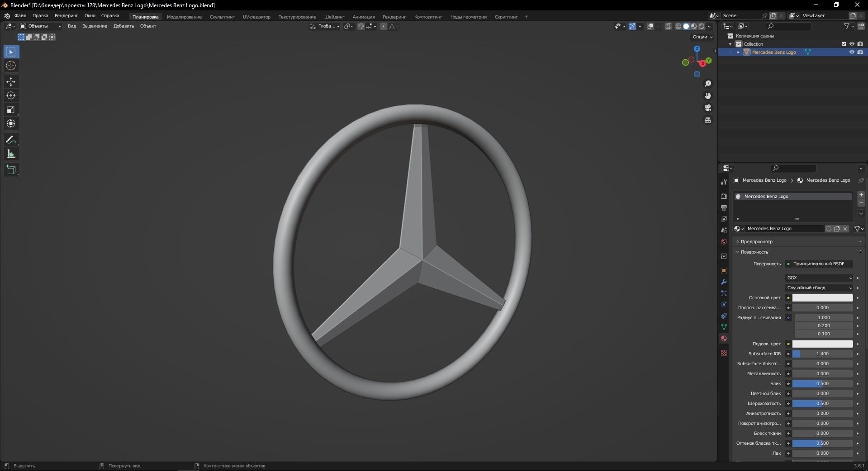This screenshot has width=868, height=471.
Task: Open the Modifier properties tab
Action: [x=723, y=282]
